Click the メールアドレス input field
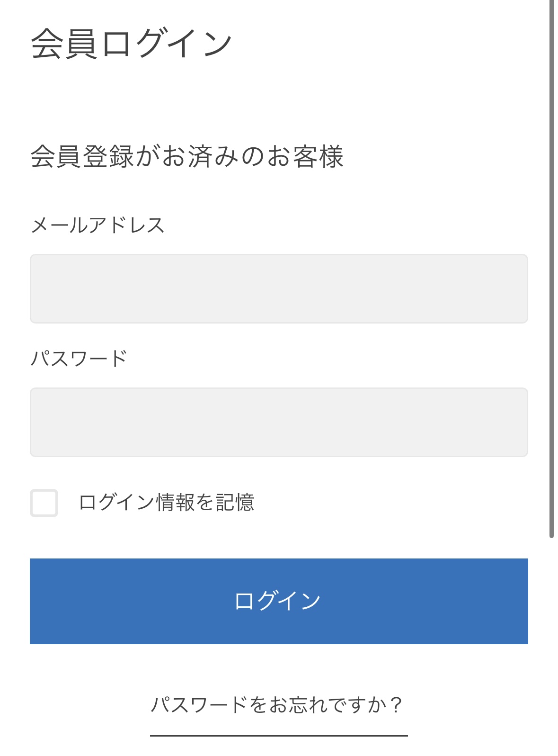This screenshot has width=558, height=756. [279, 289]
